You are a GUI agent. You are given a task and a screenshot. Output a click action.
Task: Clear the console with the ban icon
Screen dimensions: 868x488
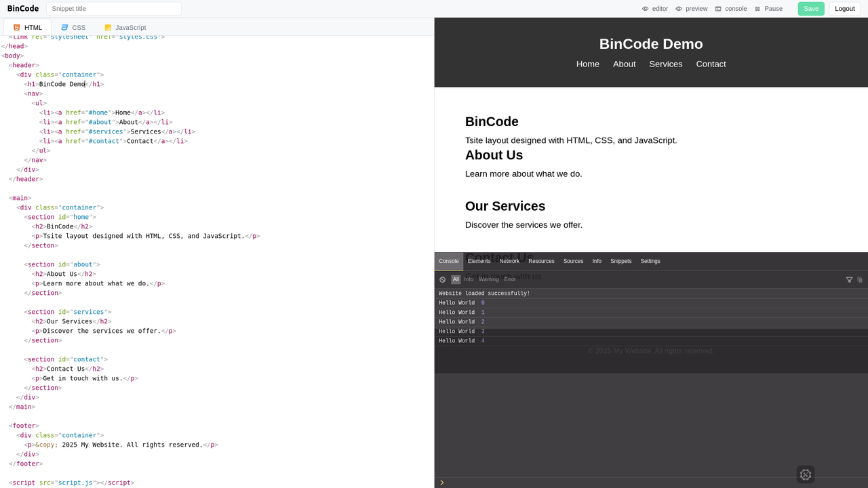tap(442, 279)
